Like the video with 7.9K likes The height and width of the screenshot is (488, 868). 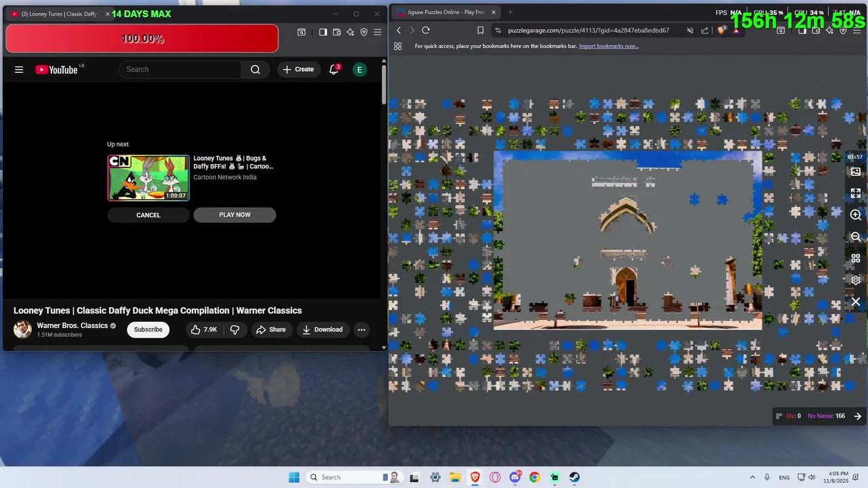click(203, 329)
